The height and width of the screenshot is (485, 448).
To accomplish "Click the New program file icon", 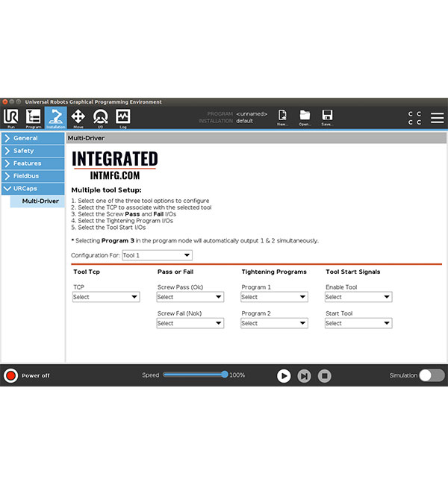I will coord(282,117).
